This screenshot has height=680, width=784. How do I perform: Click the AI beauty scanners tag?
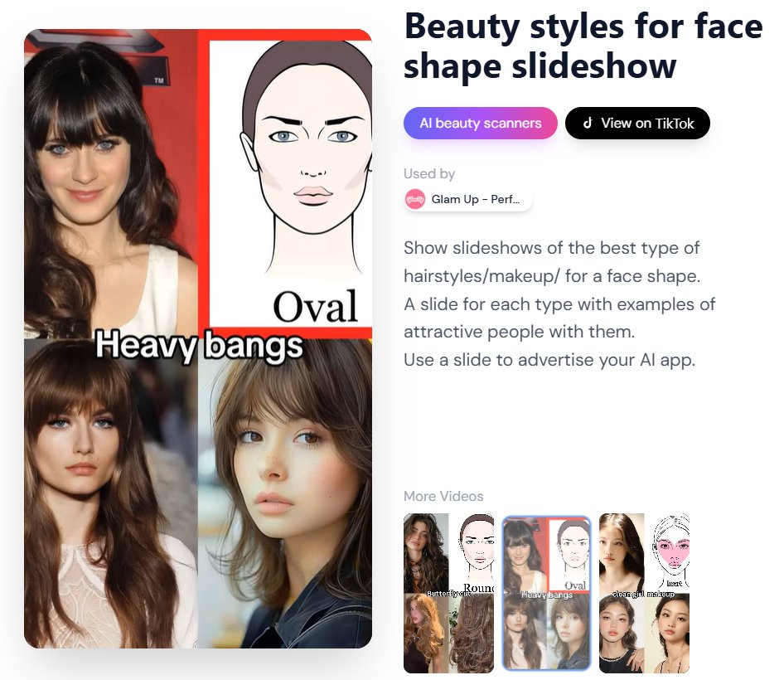480,123
